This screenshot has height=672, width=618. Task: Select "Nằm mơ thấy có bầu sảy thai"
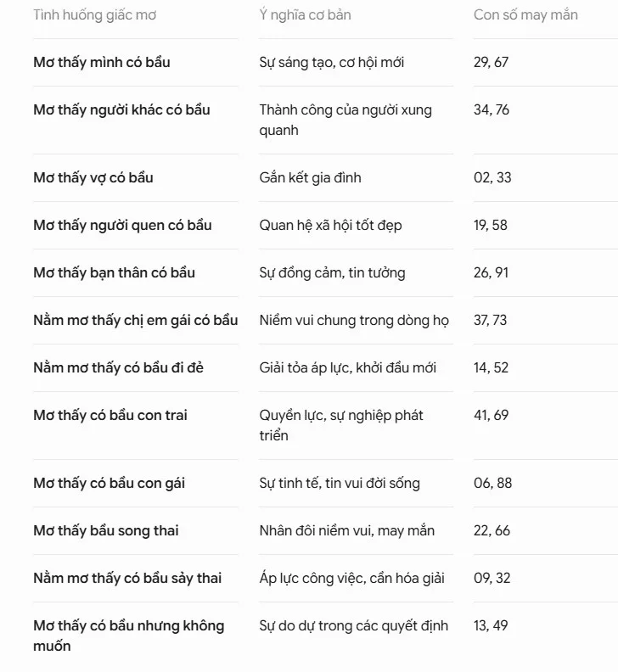(x=127, y=579)
